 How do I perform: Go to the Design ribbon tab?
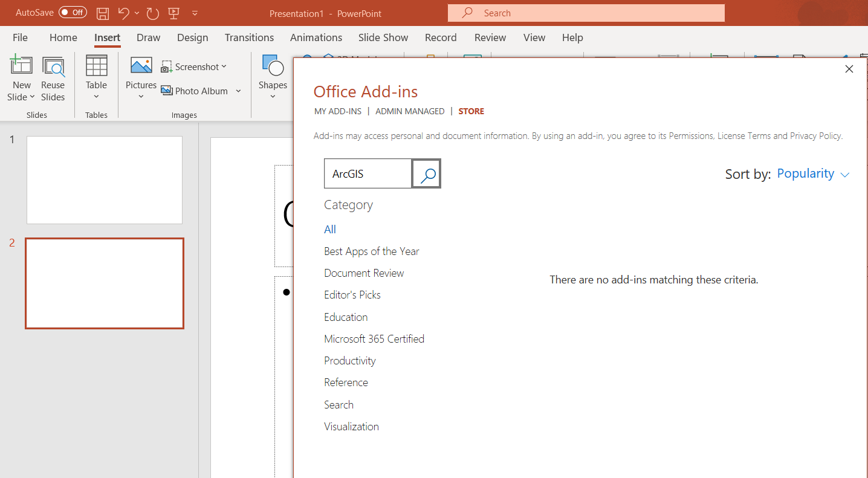click(x=192, y=37)
